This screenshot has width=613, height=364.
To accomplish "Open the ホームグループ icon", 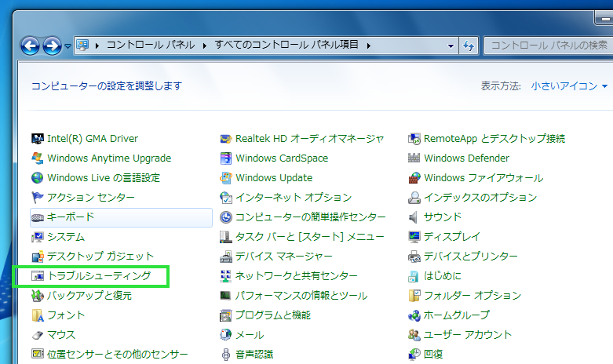I will click(414, 315).
